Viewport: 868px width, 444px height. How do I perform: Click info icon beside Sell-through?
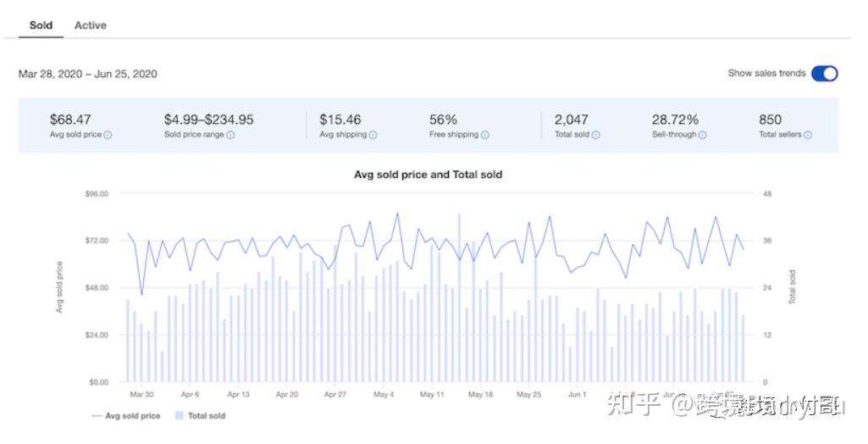(703, 136)
